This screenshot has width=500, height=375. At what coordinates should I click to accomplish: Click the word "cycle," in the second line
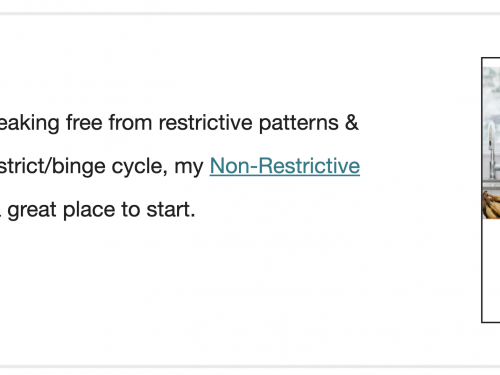click(x=140, y=167)
